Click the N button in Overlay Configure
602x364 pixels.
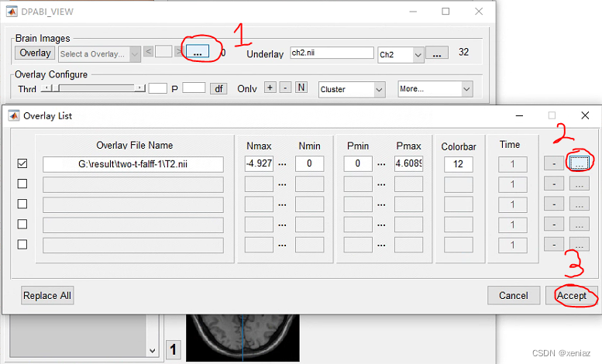pyautogui.click(x=301, y=88)
